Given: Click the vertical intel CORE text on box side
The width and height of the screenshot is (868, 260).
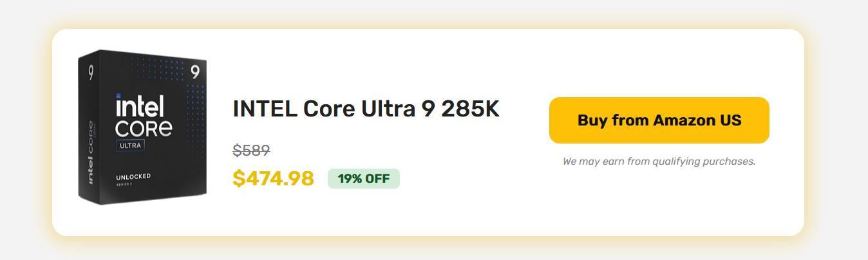Looking at the screenshot, I should tap(90, 151).
